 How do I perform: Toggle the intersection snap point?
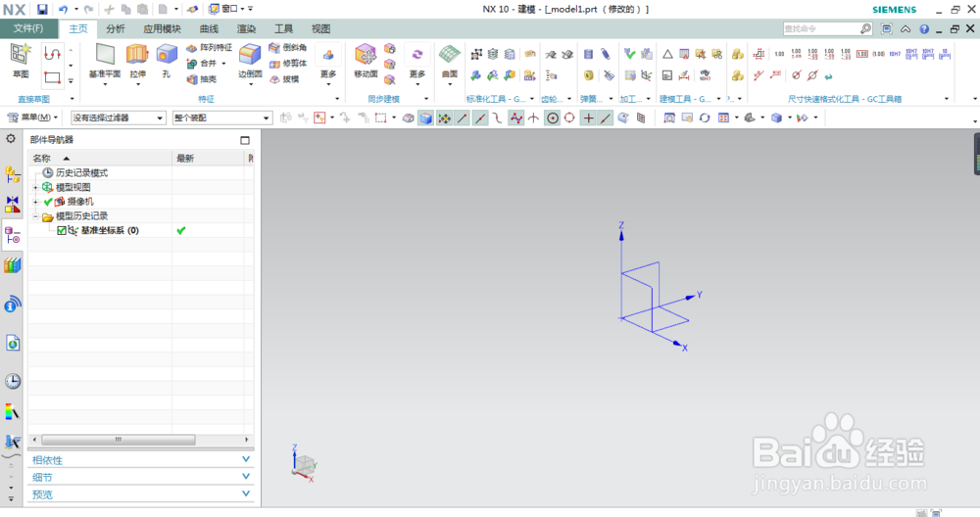coord(533,118)
